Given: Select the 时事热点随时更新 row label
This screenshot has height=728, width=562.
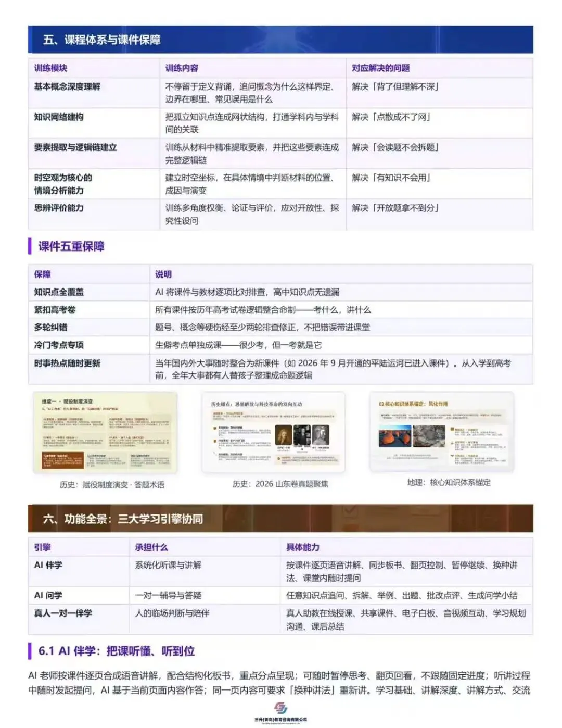Looking at the screenshot, I should (x=67, y=363).
